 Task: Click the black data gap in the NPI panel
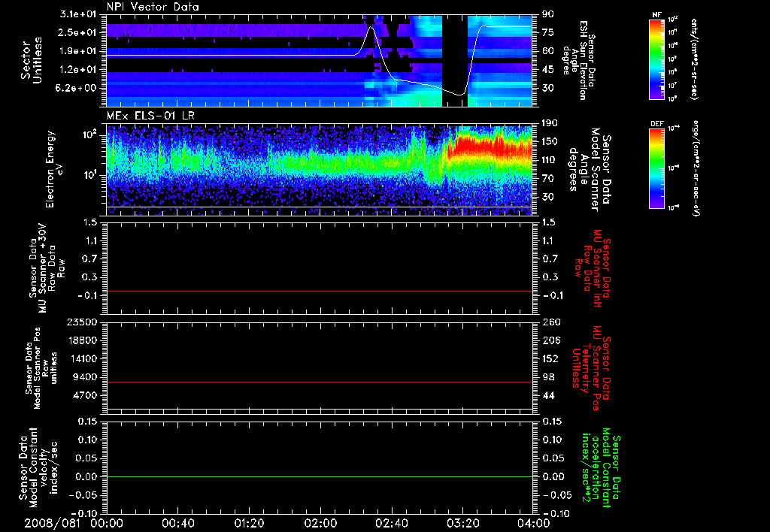[x=455, y=61]
